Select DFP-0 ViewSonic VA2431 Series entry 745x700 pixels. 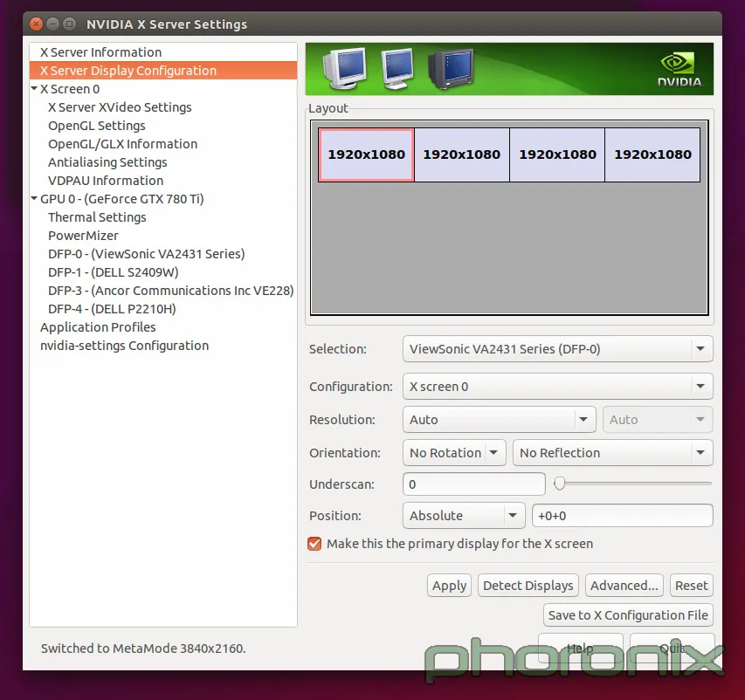[147, 254]
